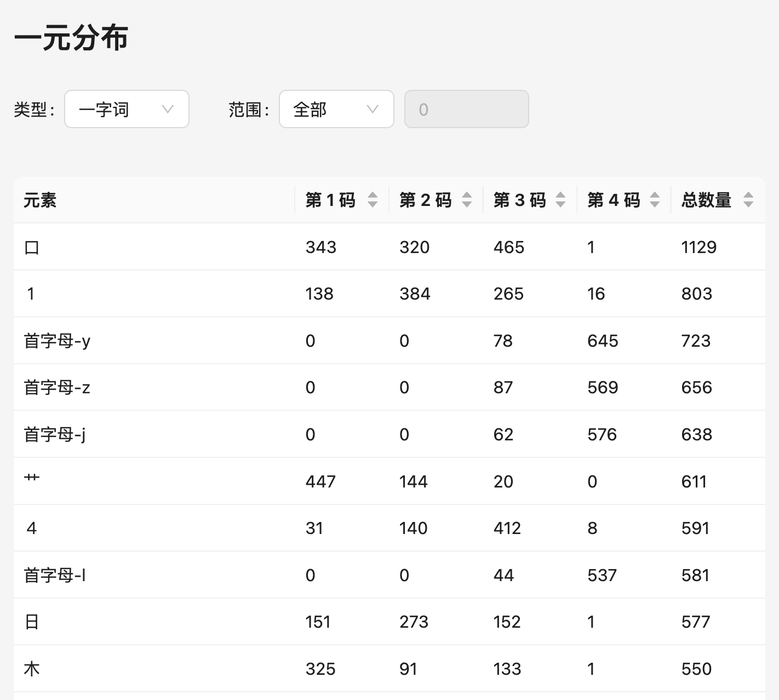The width and height of the screenshot is (779, 700).
Task: Select the 木 element row
Action: (32, 669)
